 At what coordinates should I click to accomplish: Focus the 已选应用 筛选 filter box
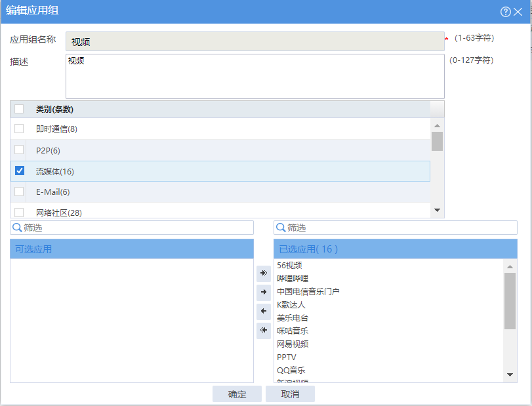coord(396,228)
